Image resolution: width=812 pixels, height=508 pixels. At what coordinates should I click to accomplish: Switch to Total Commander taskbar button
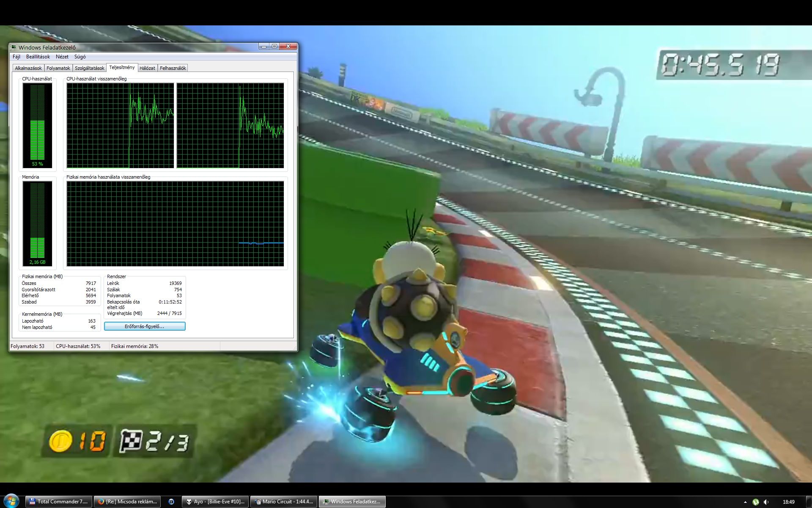[x=59, y=502]
